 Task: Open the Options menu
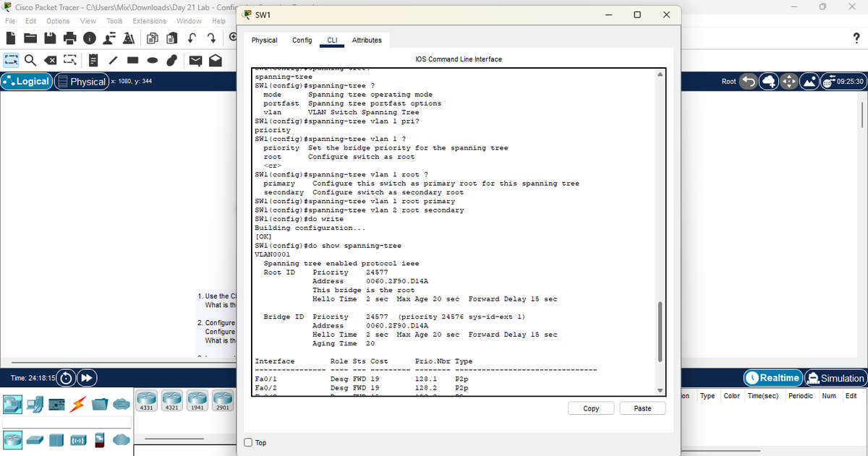click(58, 21)
